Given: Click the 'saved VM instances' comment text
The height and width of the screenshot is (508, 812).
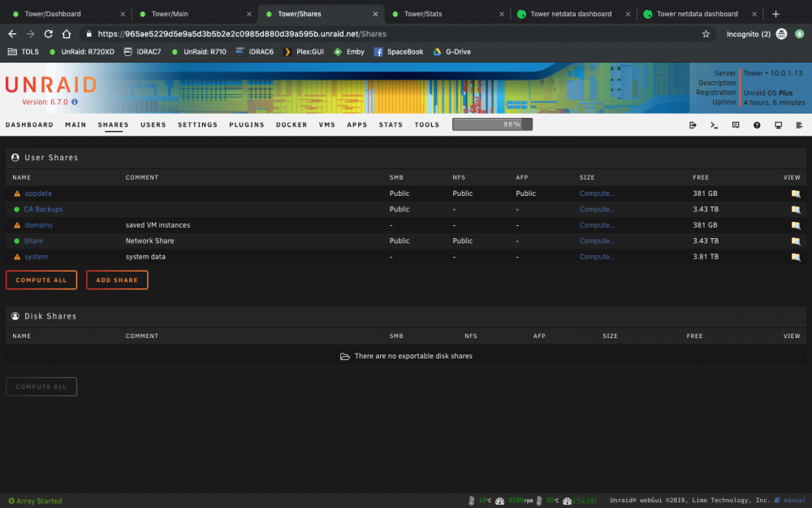Looking at the screenshot, I should [158, 225].
